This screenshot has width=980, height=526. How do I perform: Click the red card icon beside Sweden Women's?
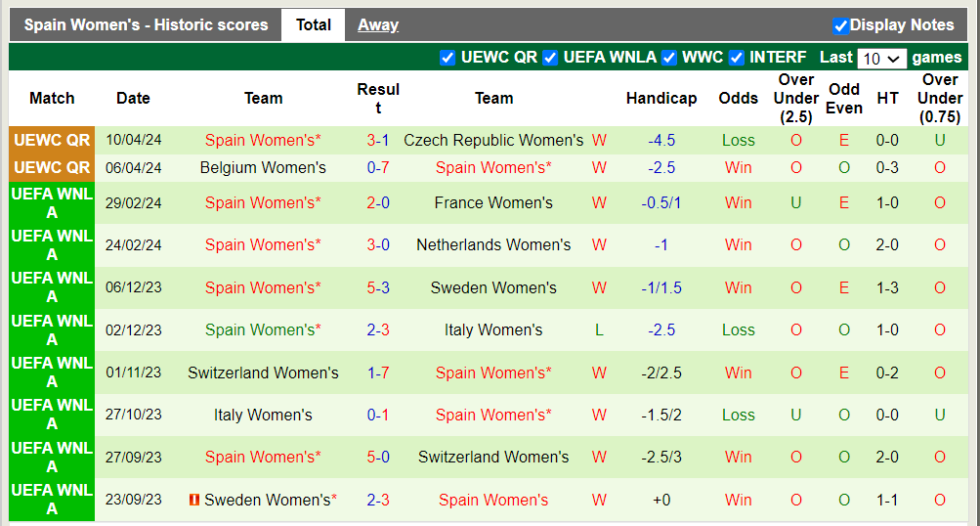(x=194, y=500)
